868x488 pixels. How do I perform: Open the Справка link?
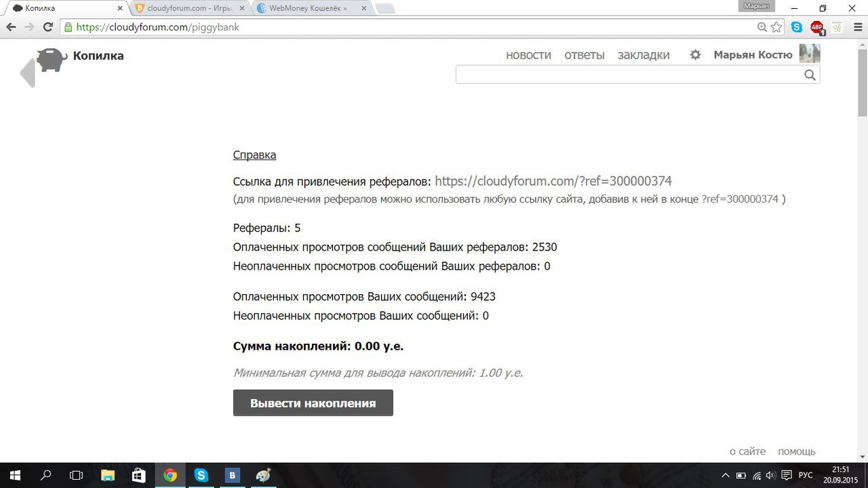point(254,155)
